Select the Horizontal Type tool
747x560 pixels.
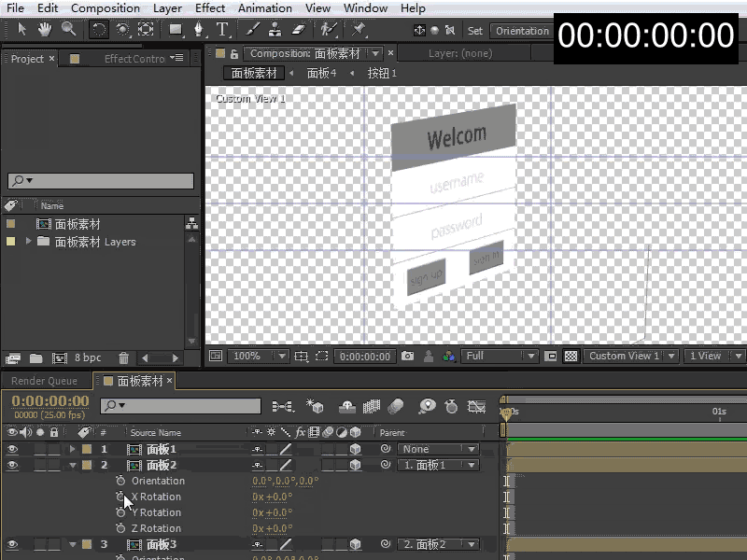(222, 30)
